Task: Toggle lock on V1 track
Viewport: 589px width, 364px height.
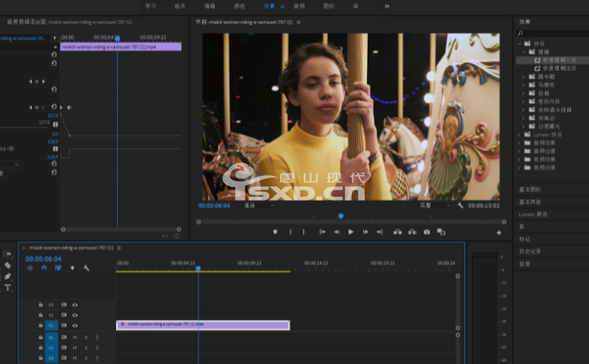Action: pyautogui.click(x=40, y=325)
